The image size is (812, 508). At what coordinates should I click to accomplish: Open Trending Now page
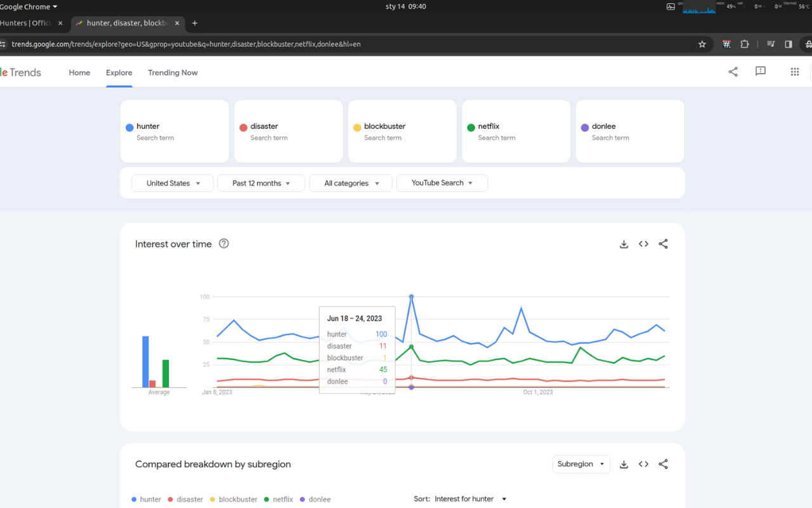click(173, 72)
